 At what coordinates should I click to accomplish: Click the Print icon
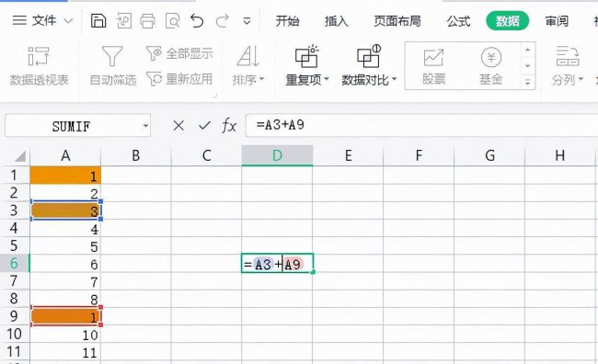[147, 20]
